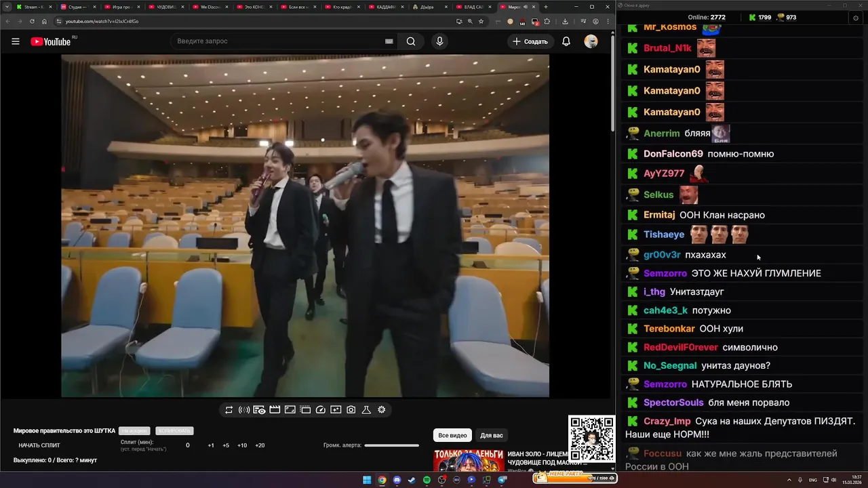Add +10 minutes to split

(242, 445)
